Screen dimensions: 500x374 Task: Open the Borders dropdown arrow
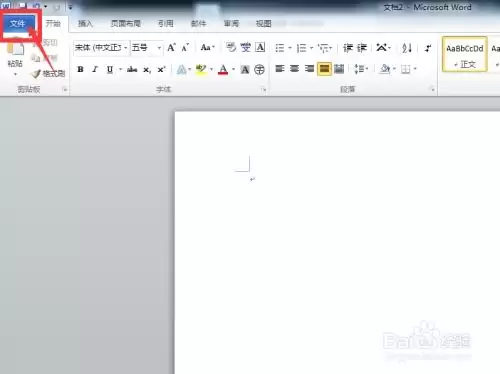pos(415,69)
